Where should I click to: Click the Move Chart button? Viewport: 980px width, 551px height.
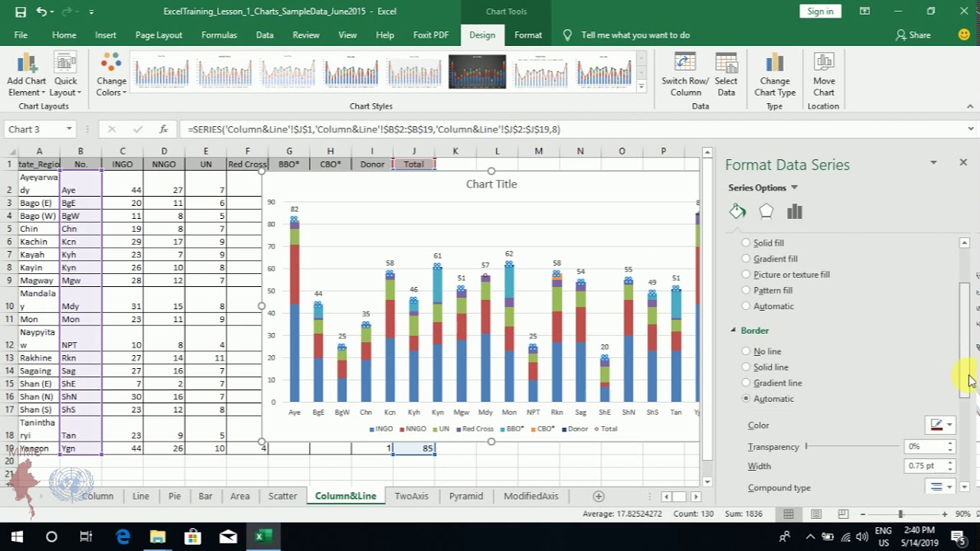pyautogui.click(x=824, y=75)
